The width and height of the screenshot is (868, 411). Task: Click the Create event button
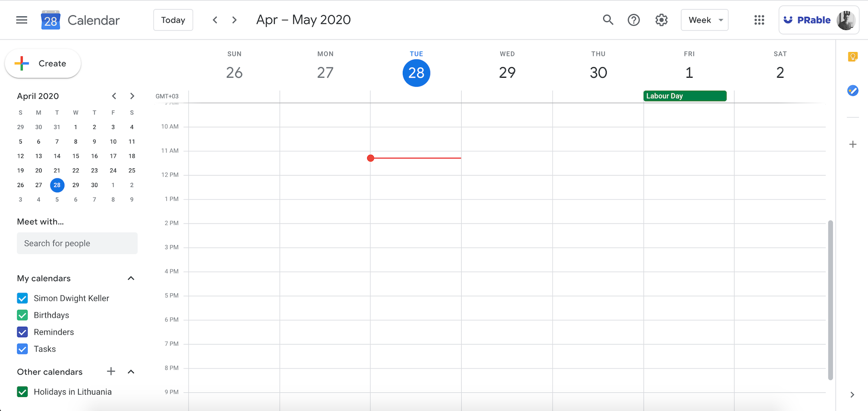tap(43, 63)
